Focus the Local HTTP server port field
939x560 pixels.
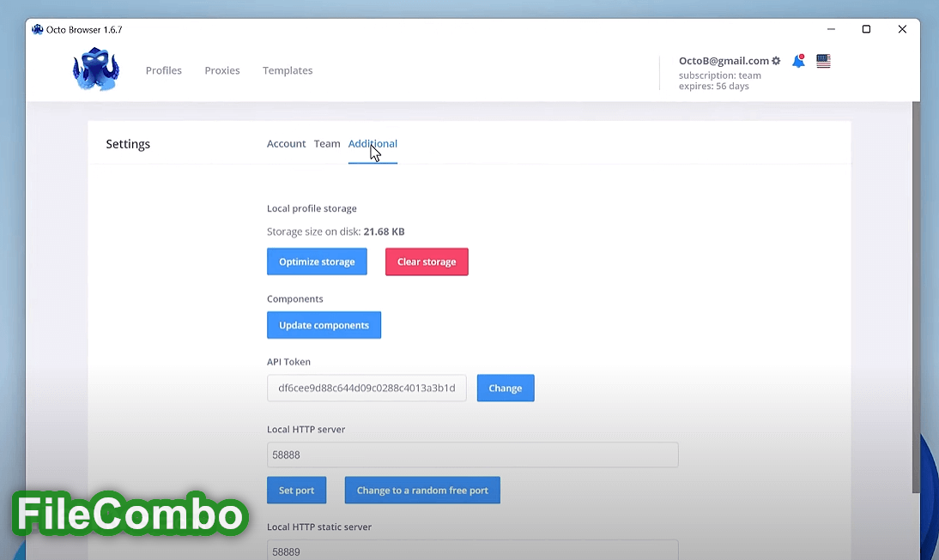click(x=472, y=455)
